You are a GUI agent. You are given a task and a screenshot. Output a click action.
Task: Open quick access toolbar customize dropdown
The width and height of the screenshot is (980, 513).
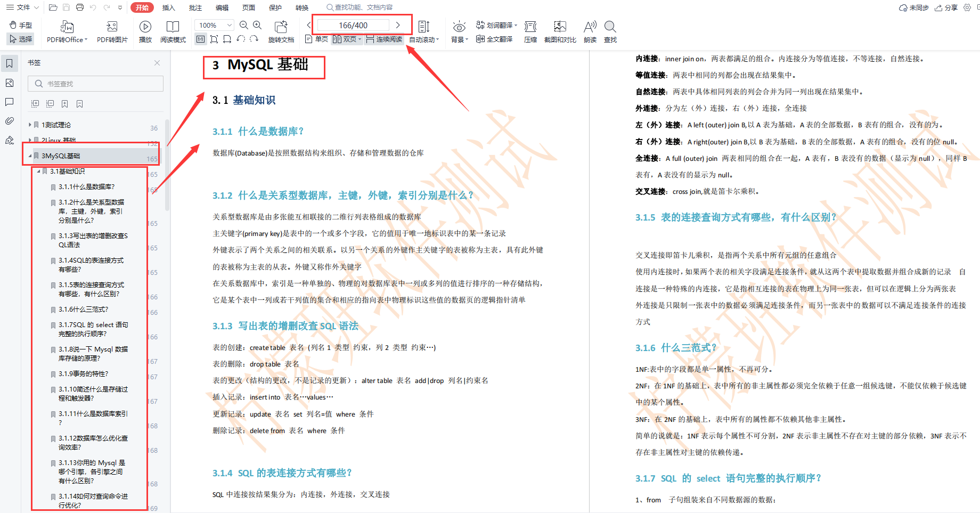click(120, 7)
